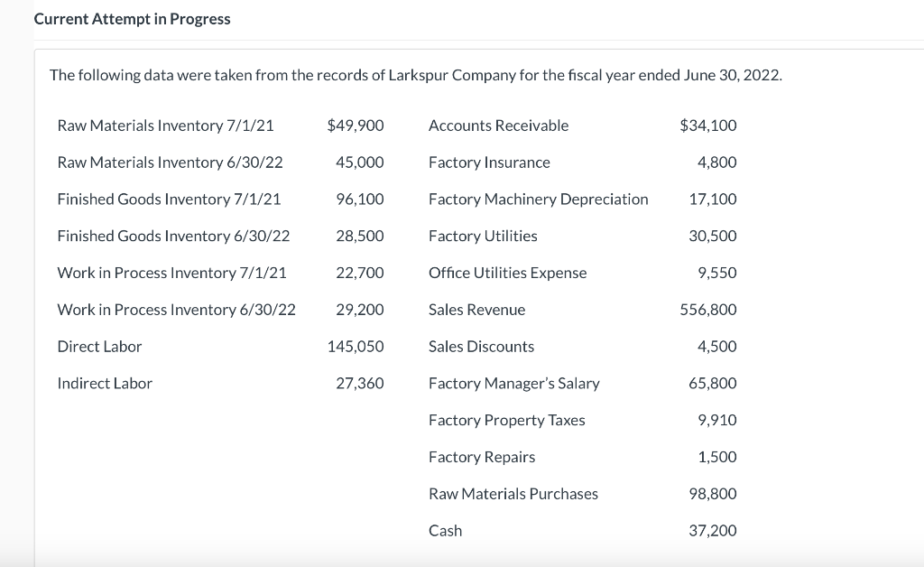924x567 pixels.
Task: Click the Larkspur Company intro sentence
Action: pos(415,75)
